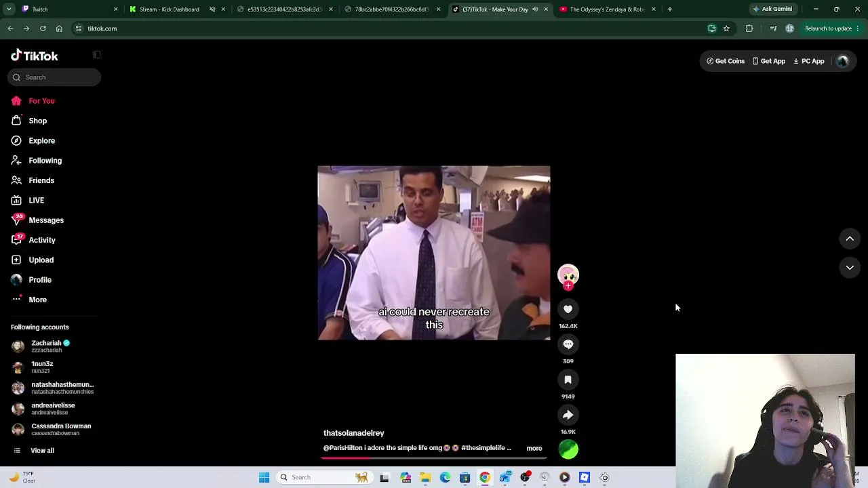Screen dimensions: 868x488
Task: Go back in browser history
Action: 10,28
